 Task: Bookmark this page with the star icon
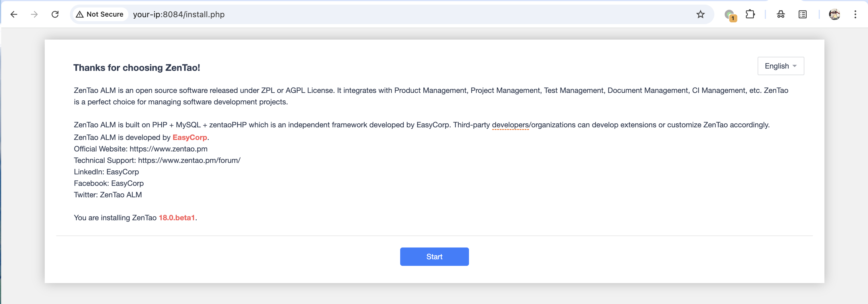(700, 15)
